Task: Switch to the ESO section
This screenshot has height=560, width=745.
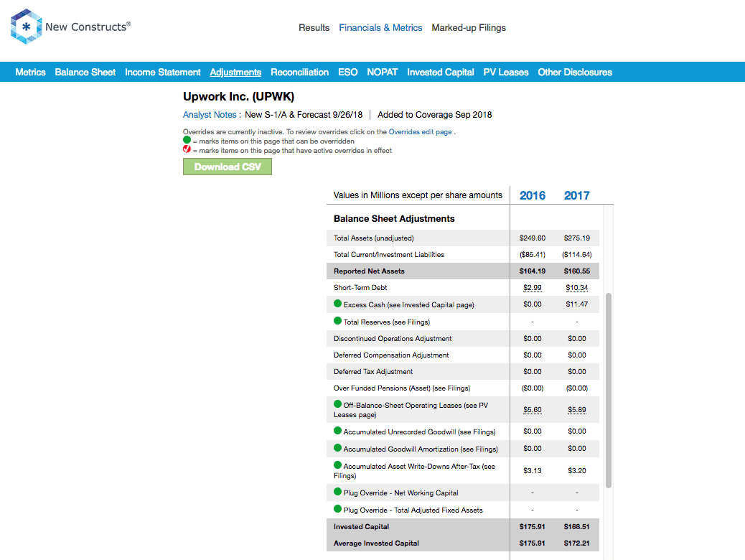Action: (348, 73)
